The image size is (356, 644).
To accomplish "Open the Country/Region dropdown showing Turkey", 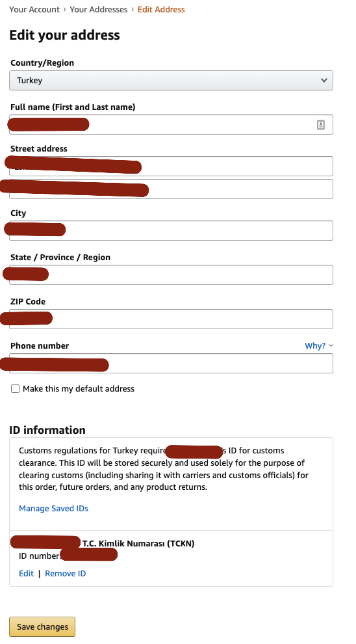I will (171, 81).
